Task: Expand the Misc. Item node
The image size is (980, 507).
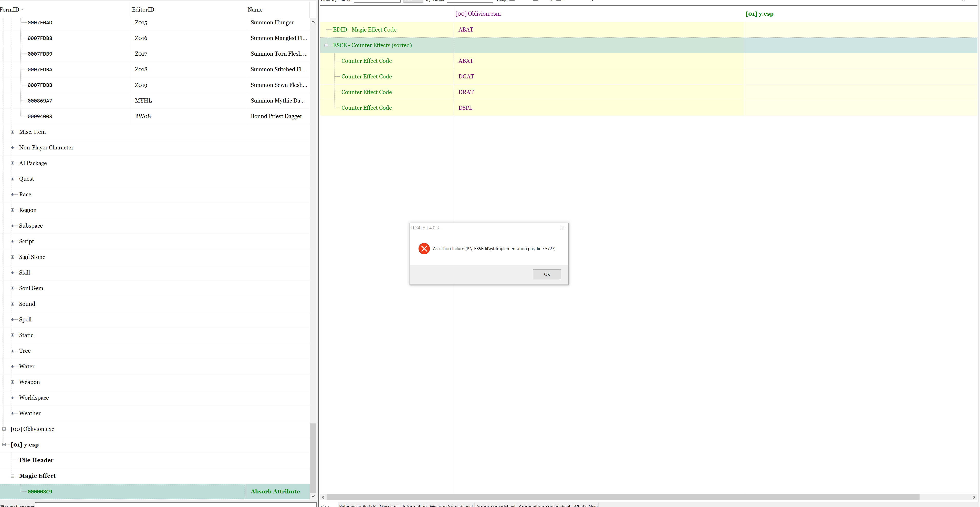Action: pos(13,132)
